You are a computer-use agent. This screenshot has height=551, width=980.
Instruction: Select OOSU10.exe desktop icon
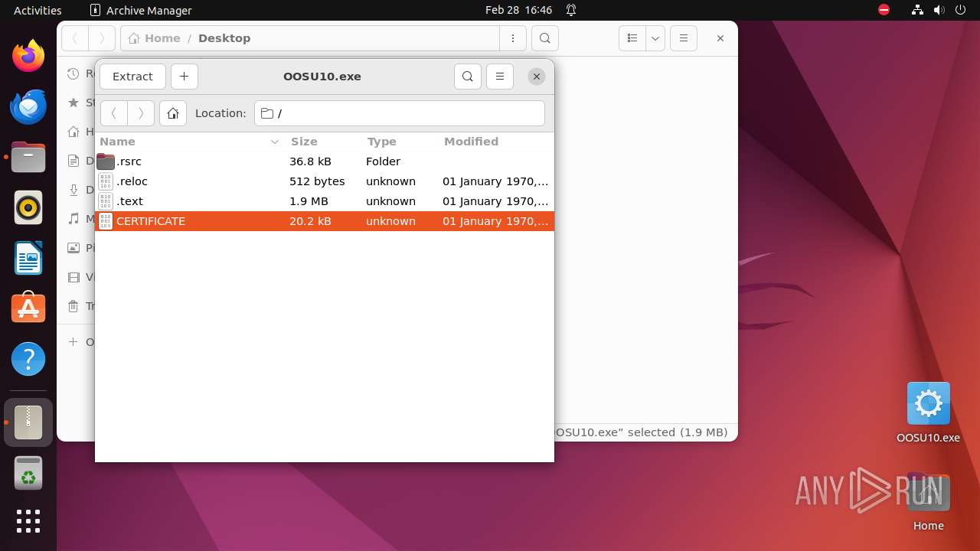[x=928, y=413]
